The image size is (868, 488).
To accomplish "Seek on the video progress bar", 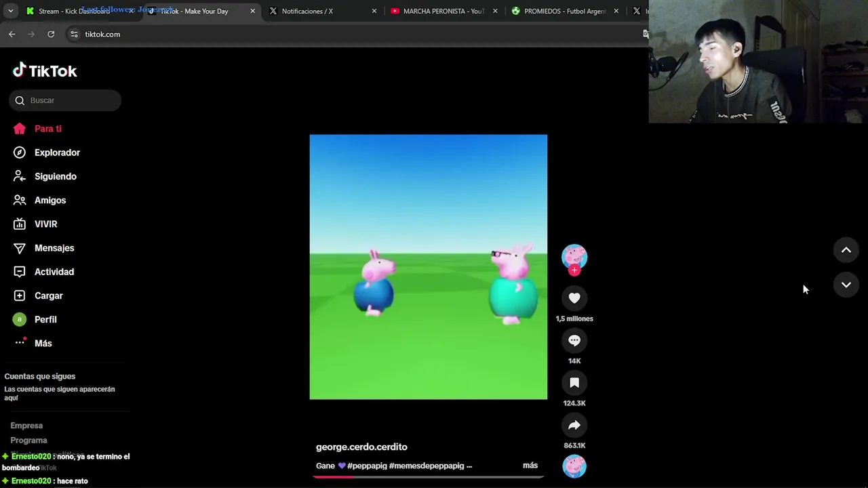I will click(x=429, y=476).
